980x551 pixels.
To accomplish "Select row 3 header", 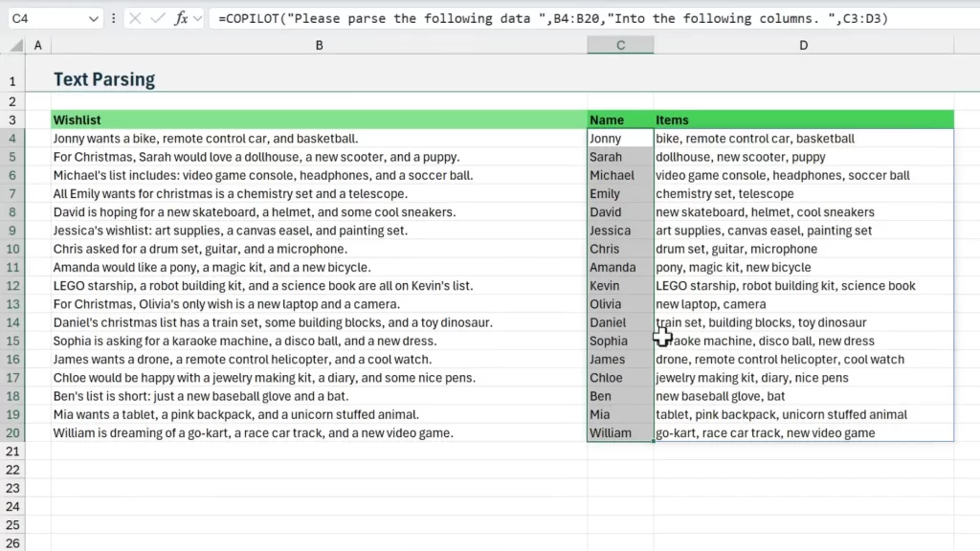I will point(12,120).
